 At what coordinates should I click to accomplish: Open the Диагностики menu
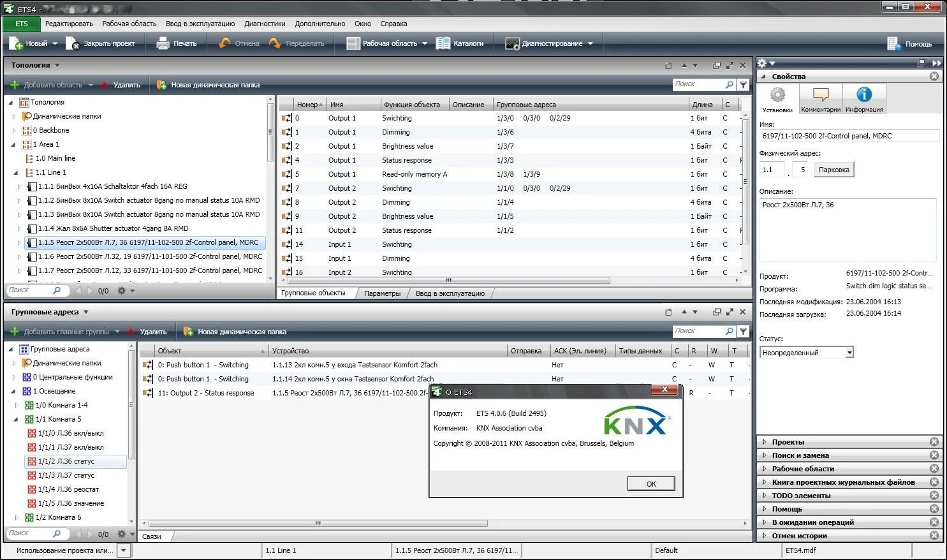click(265, 24)
